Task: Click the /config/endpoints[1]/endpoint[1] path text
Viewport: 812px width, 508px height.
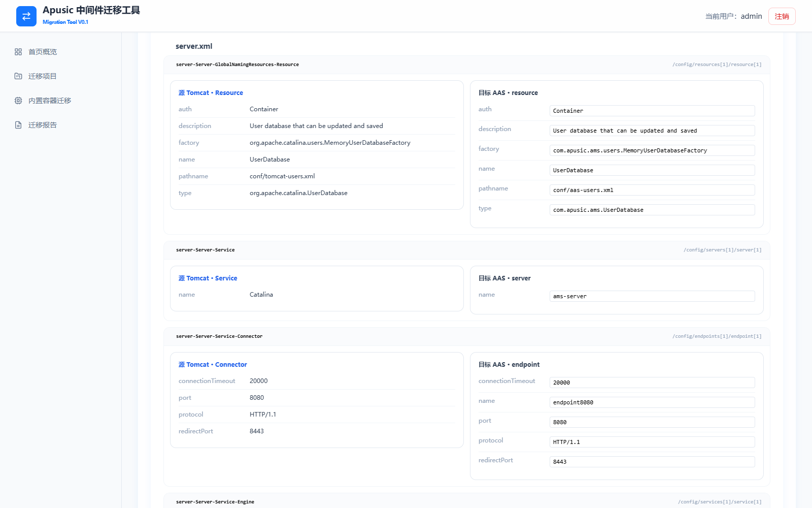Action: click(x=717, y=336)
